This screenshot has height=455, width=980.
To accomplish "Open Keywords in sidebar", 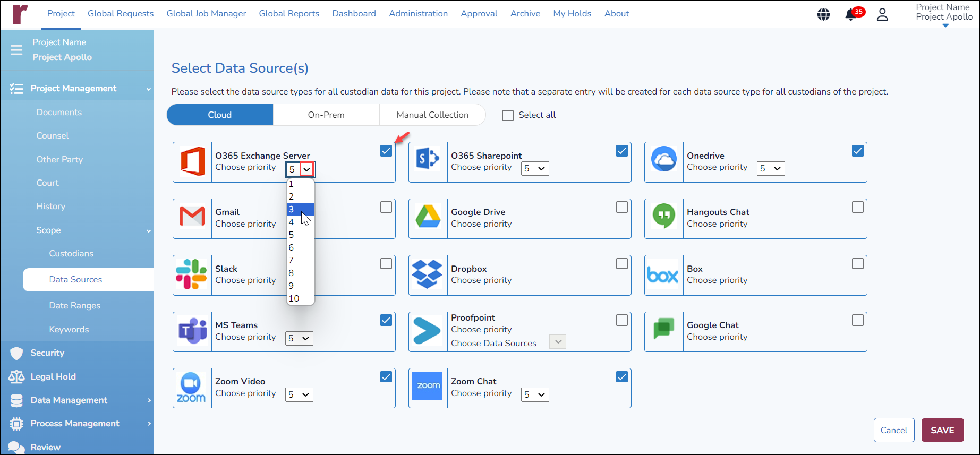I will 69,330.
